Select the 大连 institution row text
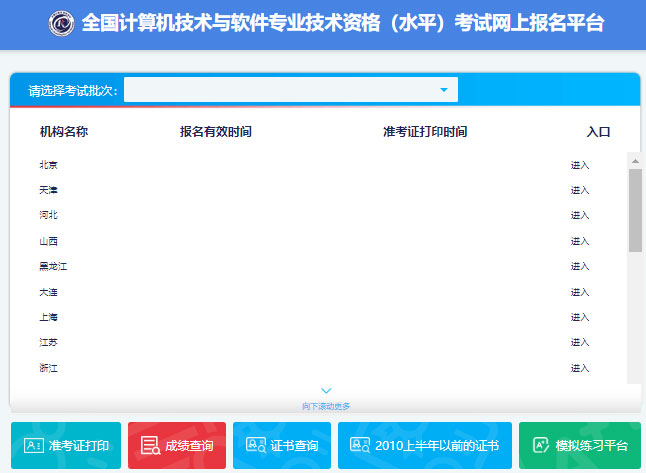646x473 pixels. [49, 292]
